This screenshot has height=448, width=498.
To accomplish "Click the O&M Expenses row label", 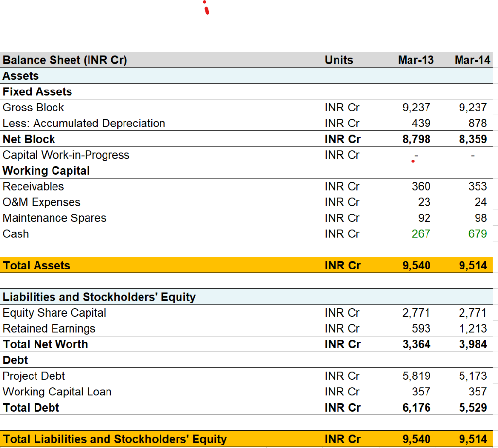I will [41, 202].
